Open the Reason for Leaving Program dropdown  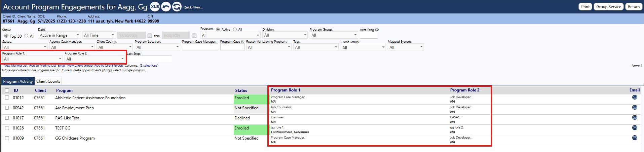pos(269,47)
